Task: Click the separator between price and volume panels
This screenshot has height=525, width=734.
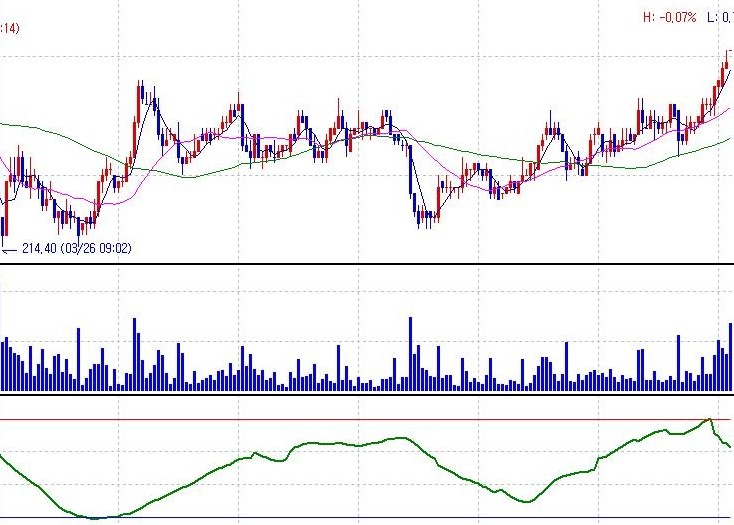Action: 367,264
